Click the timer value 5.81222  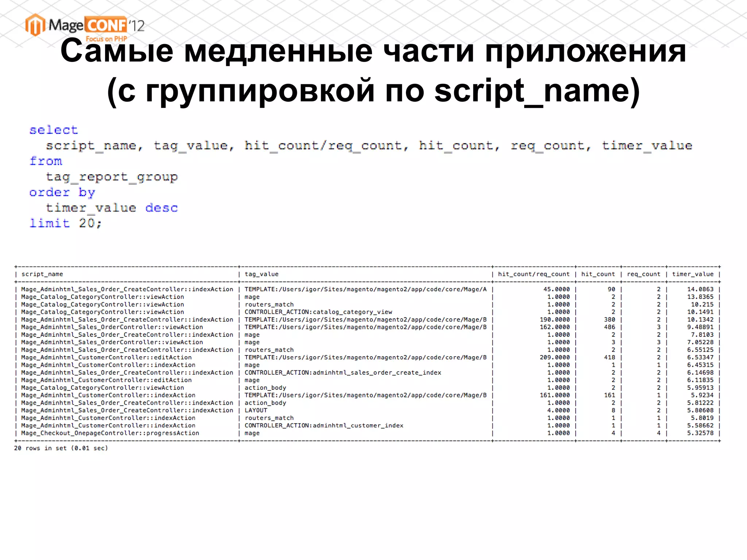click(700, 403)
